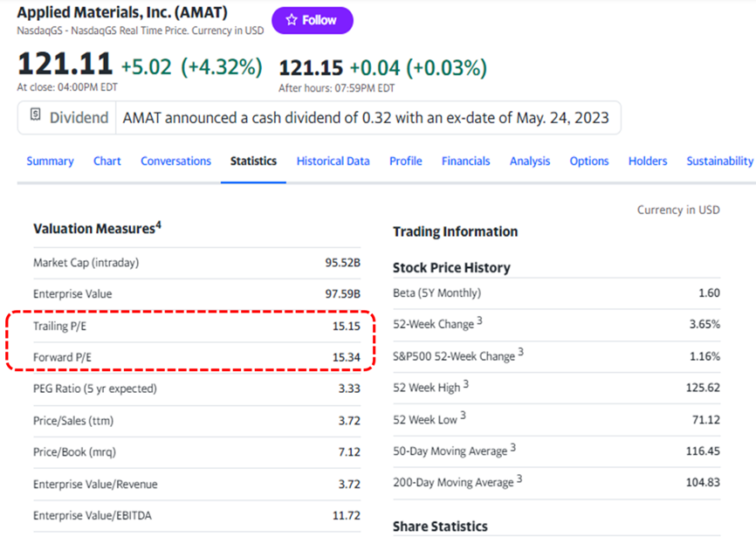
Task: Select the Options tab
Action: pyautogui.click(x=589, y=161)
